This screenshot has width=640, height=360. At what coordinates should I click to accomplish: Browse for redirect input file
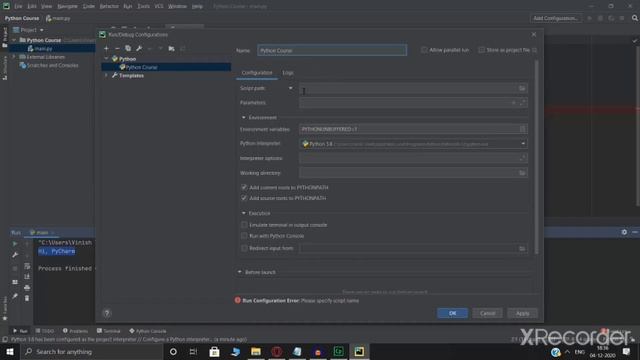[x=522, y=248]
